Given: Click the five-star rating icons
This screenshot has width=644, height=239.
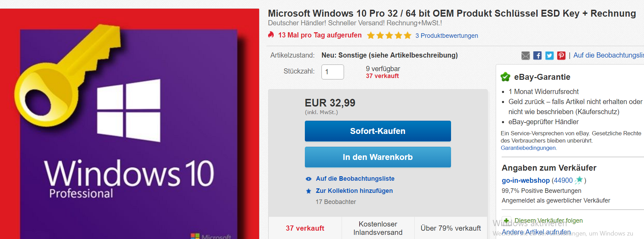Looking at the screenshot, I should pyautogui.click(x=389, y=35).
